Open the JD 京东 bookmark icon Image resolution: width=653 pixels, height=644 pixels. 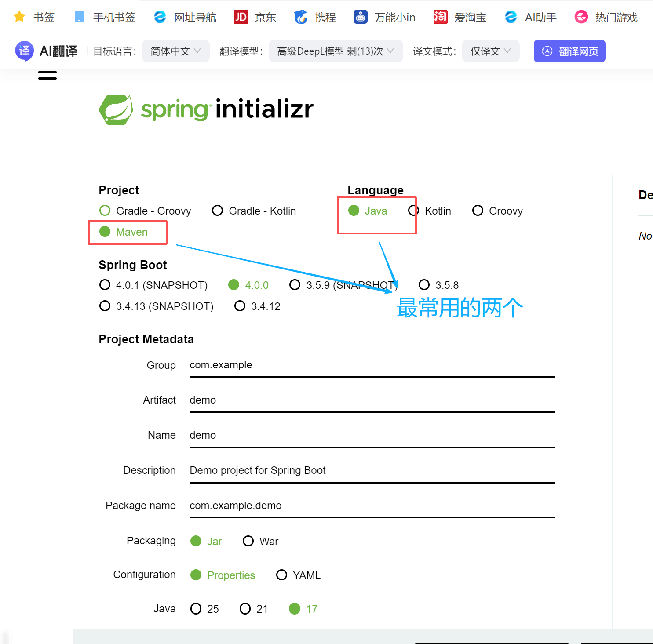[241, 17]
